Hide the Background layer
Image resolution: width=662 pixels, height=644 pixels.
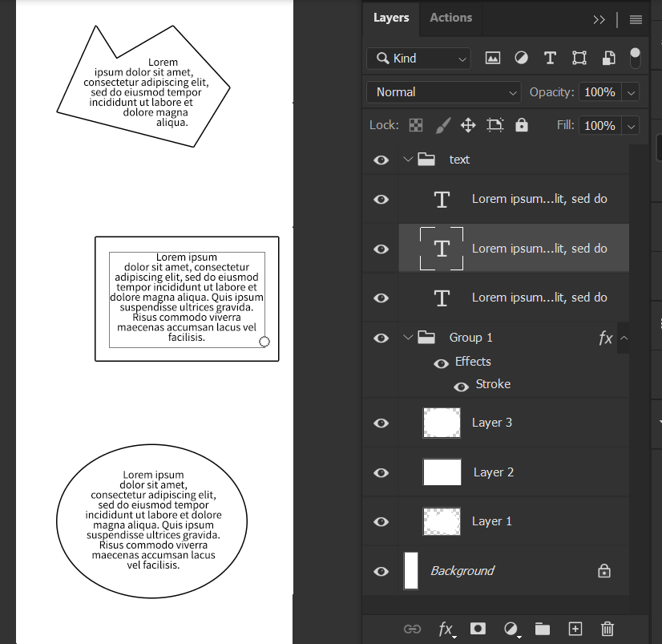point(381,570)
